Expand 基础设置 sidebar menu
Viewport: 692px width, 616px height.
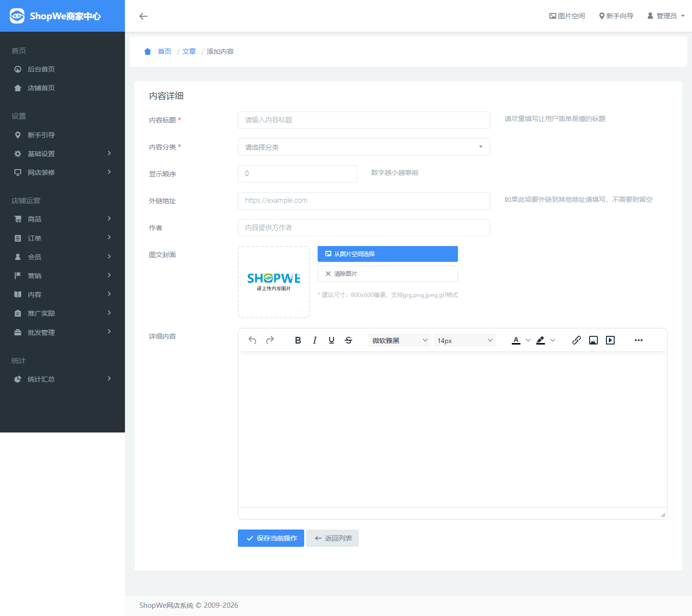click(x=62, y=154)
